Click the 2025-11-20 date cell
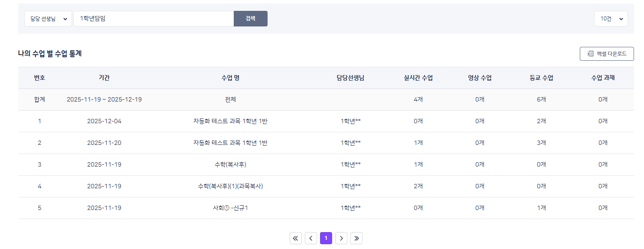The width and height of the screenshot is (644, 249). pos(104,143)
